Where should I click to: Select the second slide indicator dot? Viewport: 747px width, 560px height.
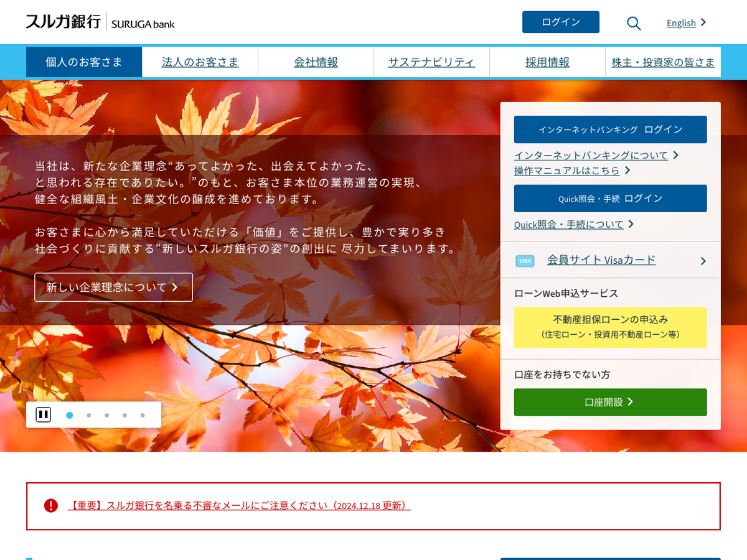[x=89, y=415]
